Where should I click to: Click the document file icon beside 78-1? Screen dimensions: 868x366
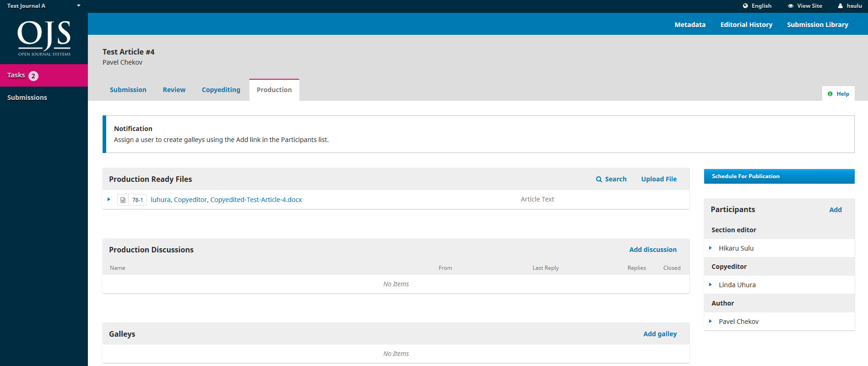(123, 200)
